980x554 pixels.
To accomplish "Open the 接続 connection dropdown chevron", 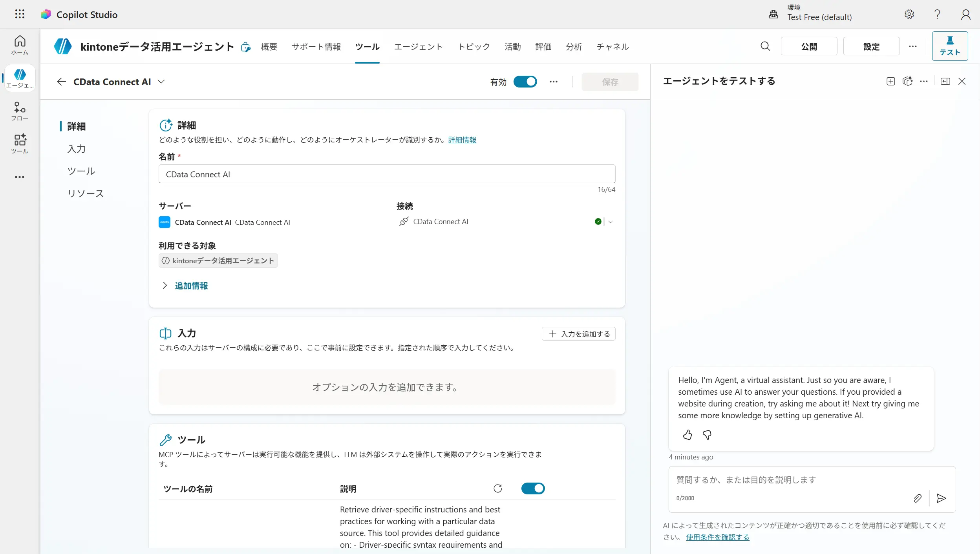I will pos(611,222).
